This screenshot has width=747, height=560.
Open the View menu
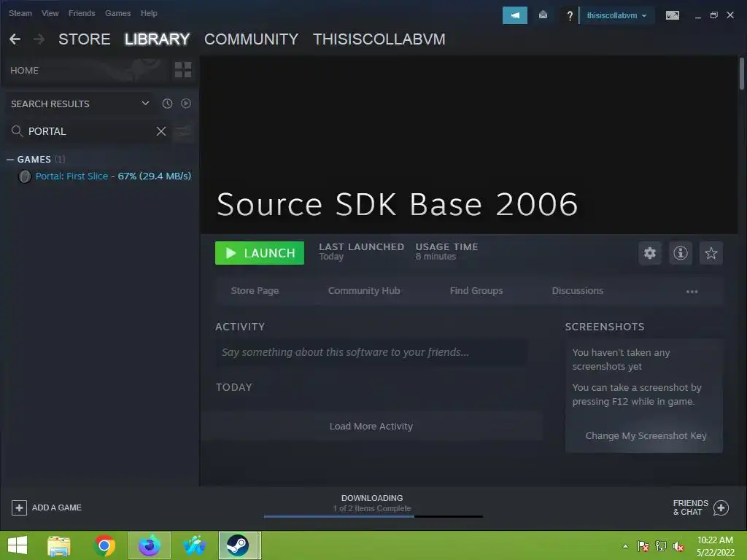[50, 13]
